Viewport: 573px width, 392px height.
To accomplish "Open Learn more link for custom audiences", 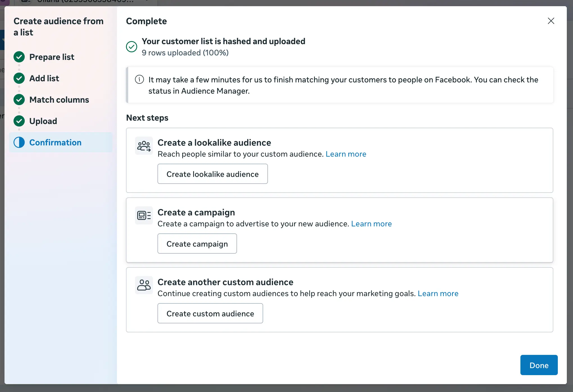I will pyautogui.click(x=438, y=294).
